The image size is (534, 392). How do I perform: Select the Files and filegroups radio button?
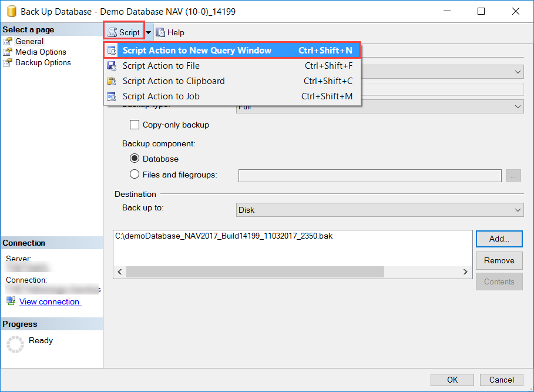[135, 174]
